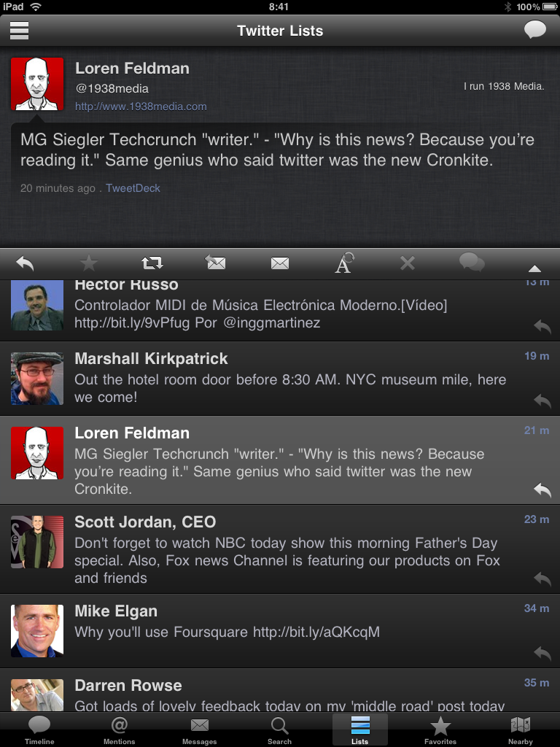Translate the tweet with the A icon
560x747 pixels.
[344, 263]
